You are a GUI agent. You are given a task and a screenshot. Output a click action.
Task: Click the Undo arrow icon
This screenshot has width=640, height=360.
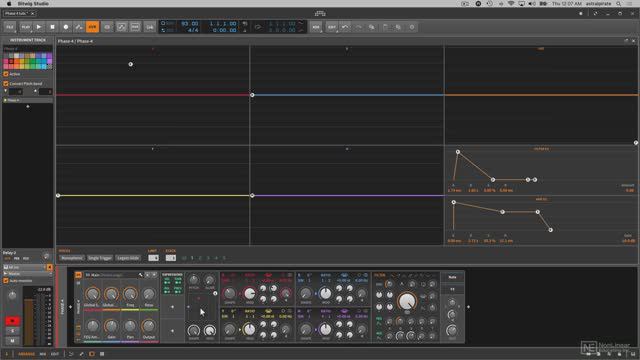(345, 27)
